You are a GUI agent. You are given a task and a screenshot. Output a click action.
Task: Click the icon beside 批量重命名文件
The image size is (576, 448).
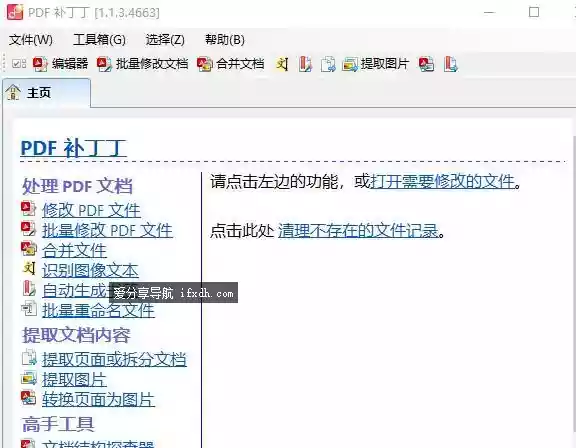click(x=29, y=308)
